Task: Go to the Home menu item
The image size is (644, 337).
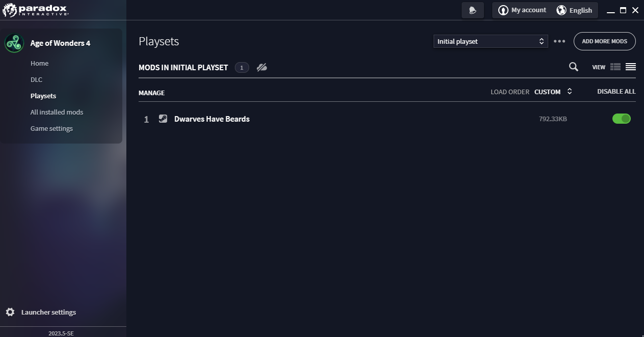Action: point(39,63)
